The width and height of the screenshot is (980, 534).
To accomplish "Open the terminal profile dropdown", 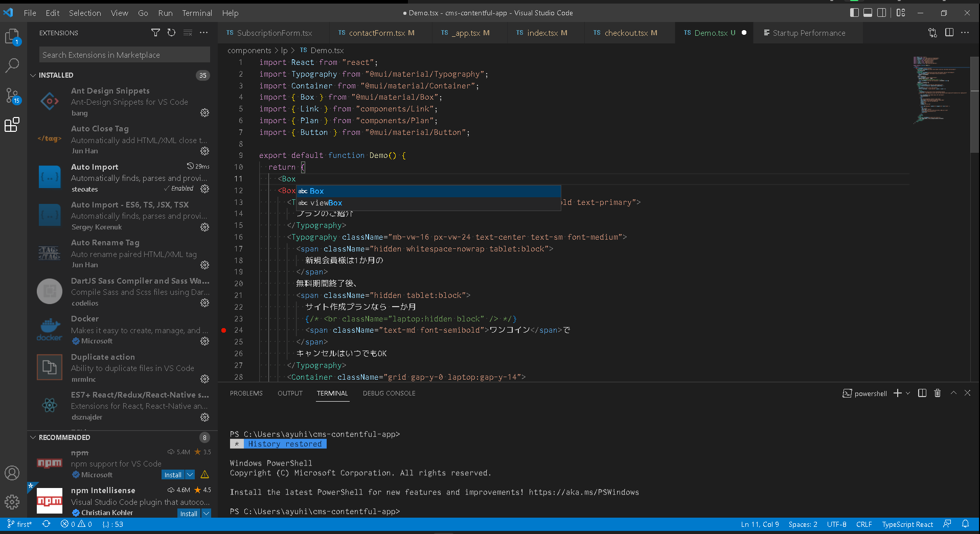I will coord(908,393).
